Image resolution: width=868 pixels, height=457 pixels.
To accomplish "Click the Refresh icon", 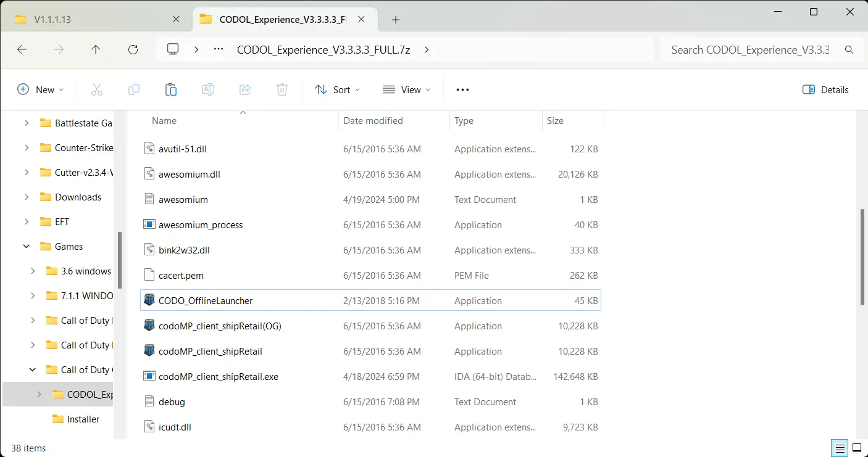I will 133,50.
